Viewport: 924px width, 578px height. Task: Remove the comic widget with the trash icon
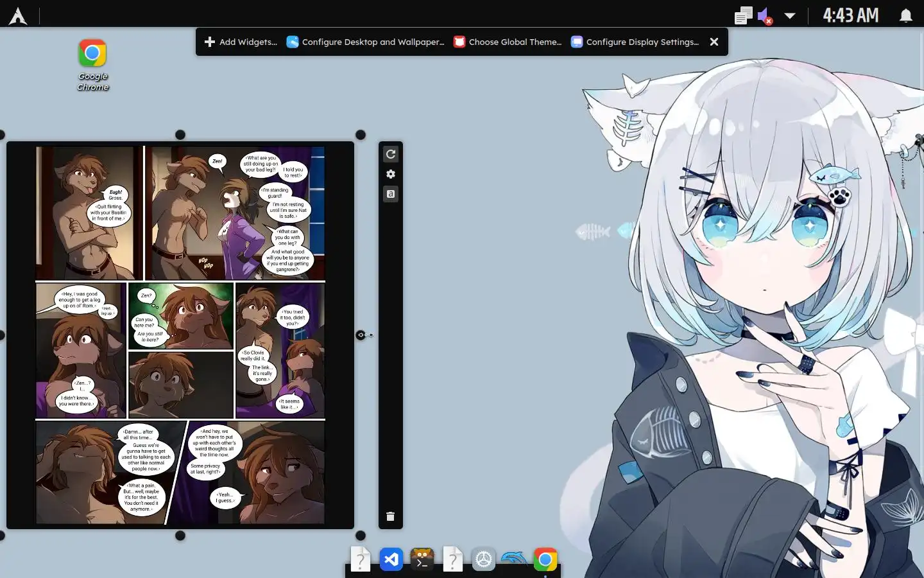click(x=391, y=516)
